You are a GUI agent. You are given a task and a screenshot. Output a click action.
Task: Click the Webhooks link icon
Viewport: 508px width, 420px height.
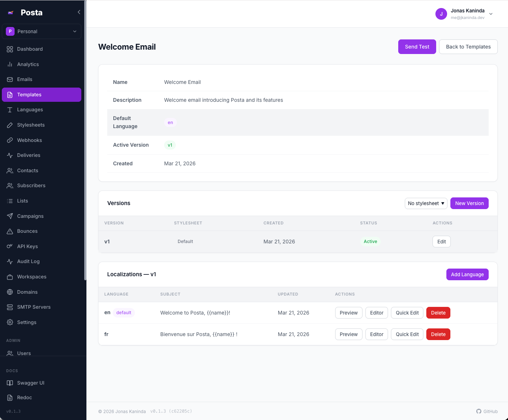pyautogui.click(x=10, y=140)
